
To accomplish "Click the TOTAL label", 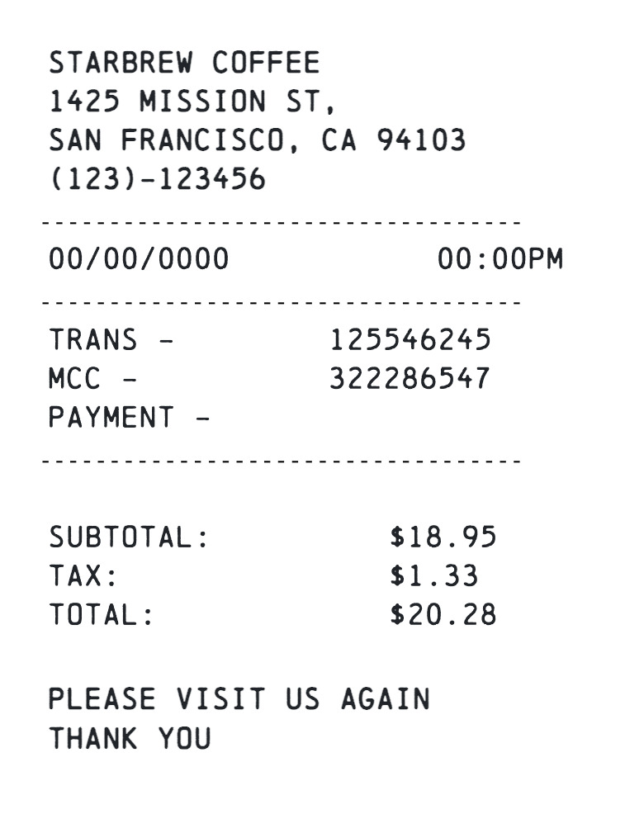I will point(102,615).
